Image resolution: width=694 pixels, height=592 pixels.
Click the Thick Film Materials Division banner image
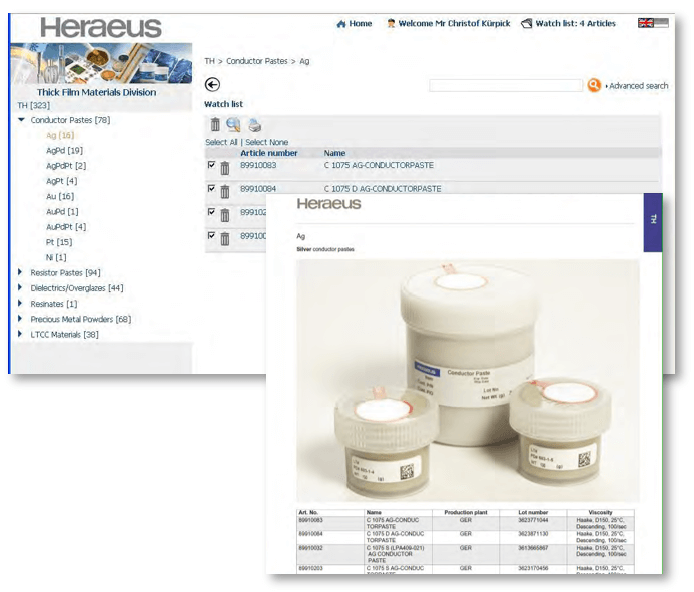[x=101, y=63]
